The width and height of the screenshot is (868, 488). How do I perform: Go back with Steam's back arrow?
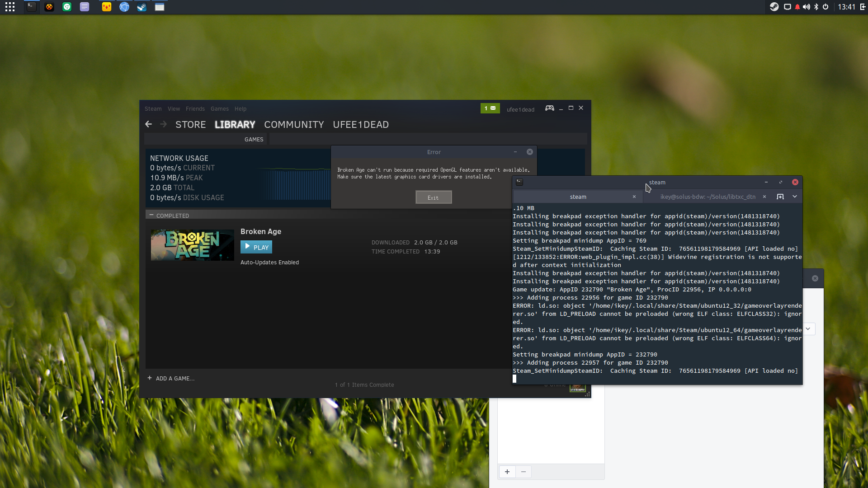coord(148,124)
